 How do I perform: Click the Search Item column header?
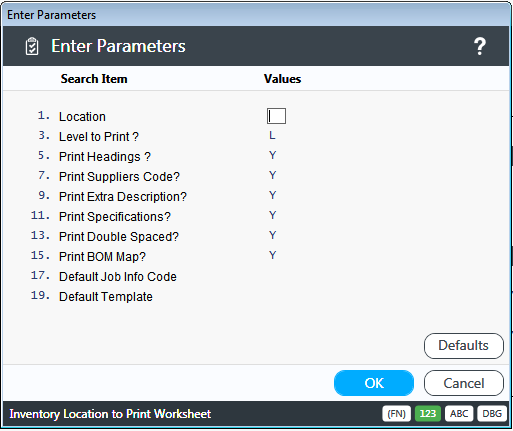(94, 79)
